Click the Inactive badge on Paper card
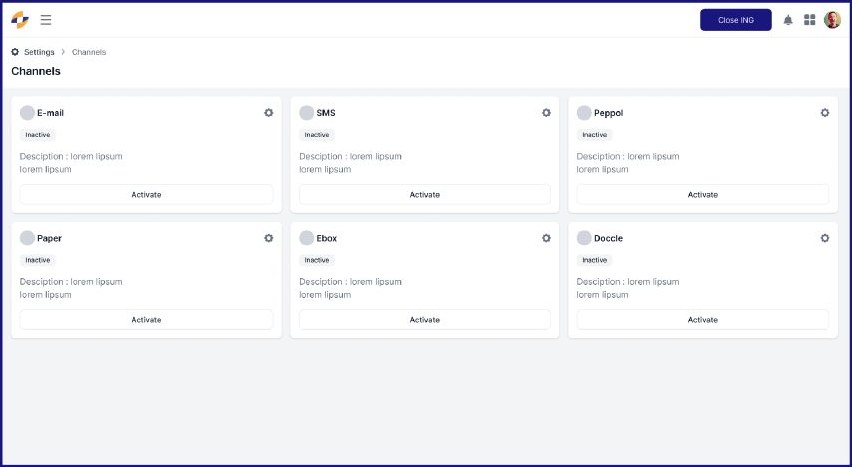This screenshot has height=467, width=852. pyautogui.click(x=38, y=260)
